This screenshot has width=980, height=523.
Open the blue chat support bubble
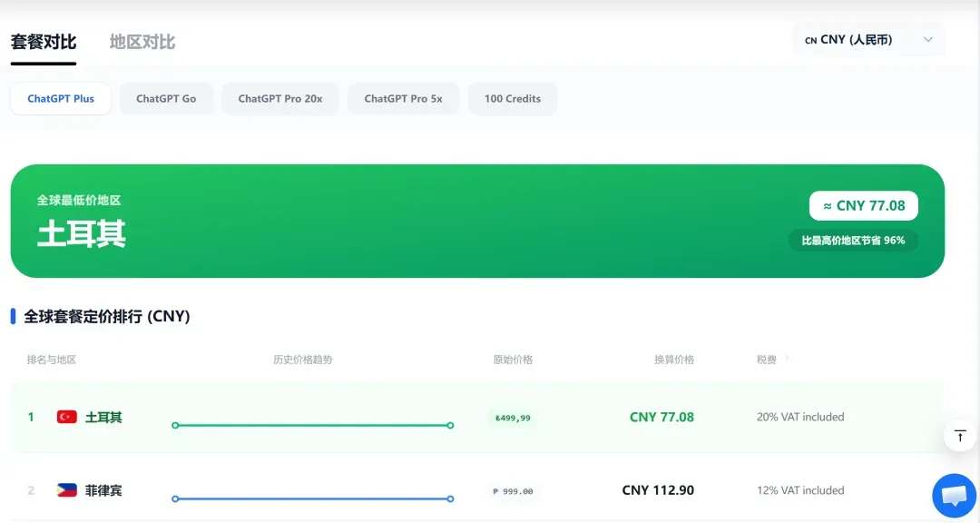[955, 496]
